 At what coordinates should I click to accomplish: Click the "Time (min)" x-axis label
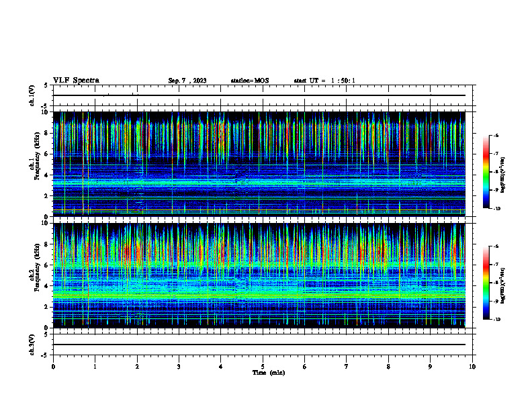tap(269, 373)
